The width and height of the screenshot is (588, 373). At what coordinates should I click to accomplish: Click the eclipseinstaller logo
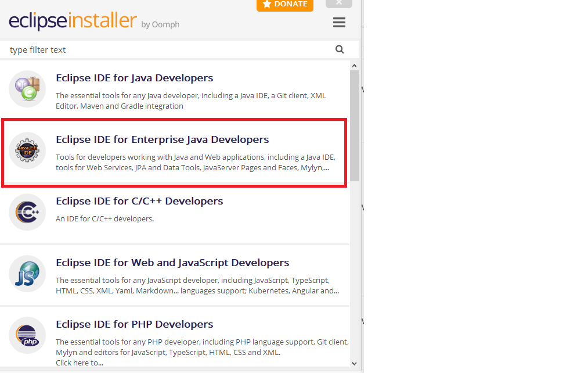tap(73, 21)
